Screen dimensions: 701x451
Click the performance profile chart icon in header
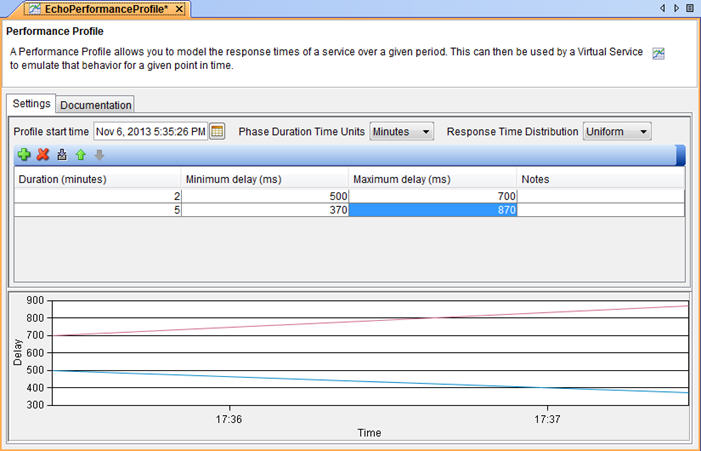click(x=658, y=54)
